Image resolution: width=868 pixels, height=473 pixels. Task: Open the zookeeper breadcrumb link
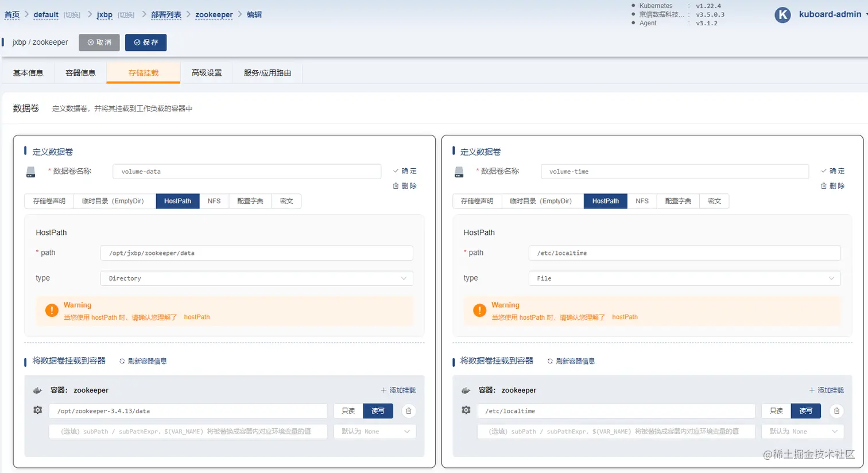214,15
